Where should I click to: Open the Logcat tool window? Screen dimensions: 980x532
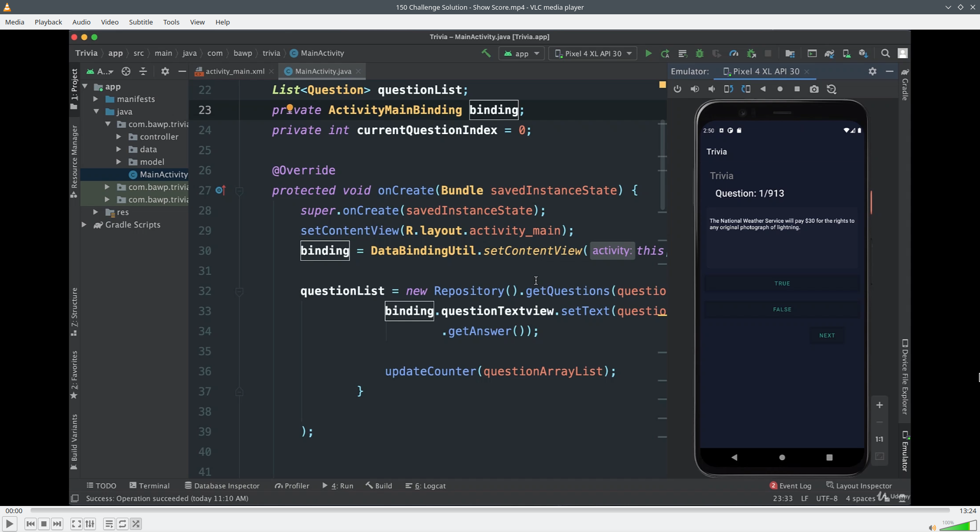[x=426, y=486]
